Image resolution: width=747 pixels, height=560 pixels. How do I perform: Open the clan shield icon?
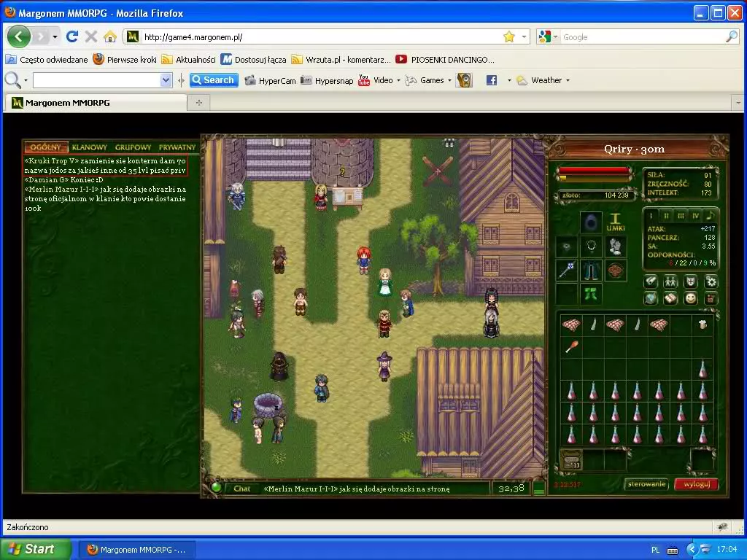point(690,281)
